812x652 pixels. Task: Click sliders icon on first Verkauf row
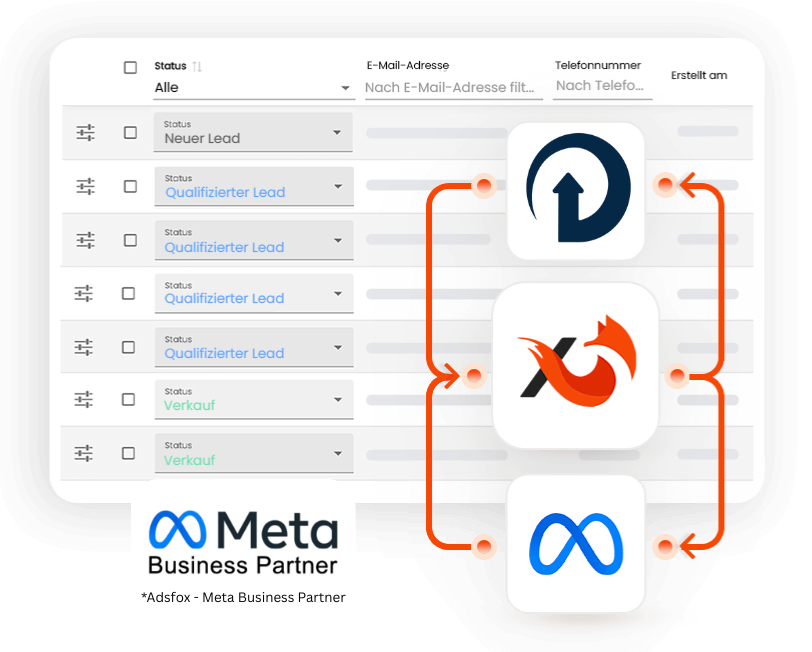tap(85, 399)
